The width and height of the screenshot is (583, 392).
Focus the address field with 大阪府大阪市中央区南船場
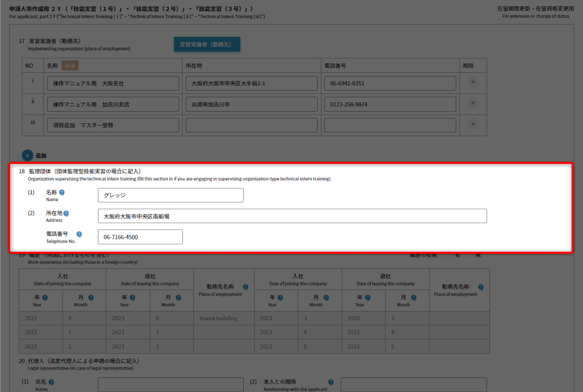coord(292,216)
